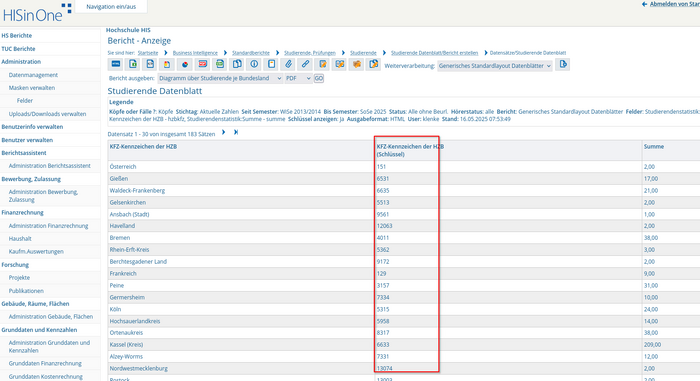Open the Weiterverarbeitung layout dropdown
The width and height of the screenshot is (700, 381).
(495, 66)
